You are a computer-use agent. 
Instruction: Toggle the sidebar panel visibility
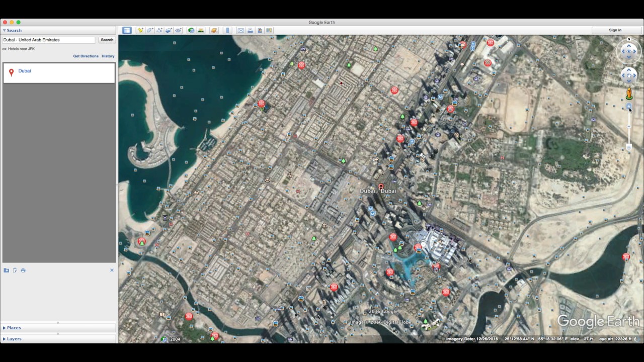pos(127,30)
